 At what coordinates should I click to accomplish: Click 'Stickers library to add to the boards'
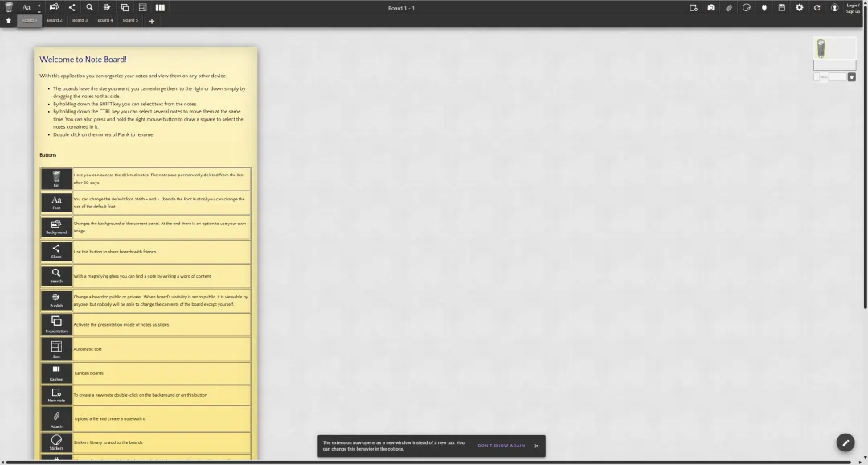pyautogui.click(x=108, y=442)
